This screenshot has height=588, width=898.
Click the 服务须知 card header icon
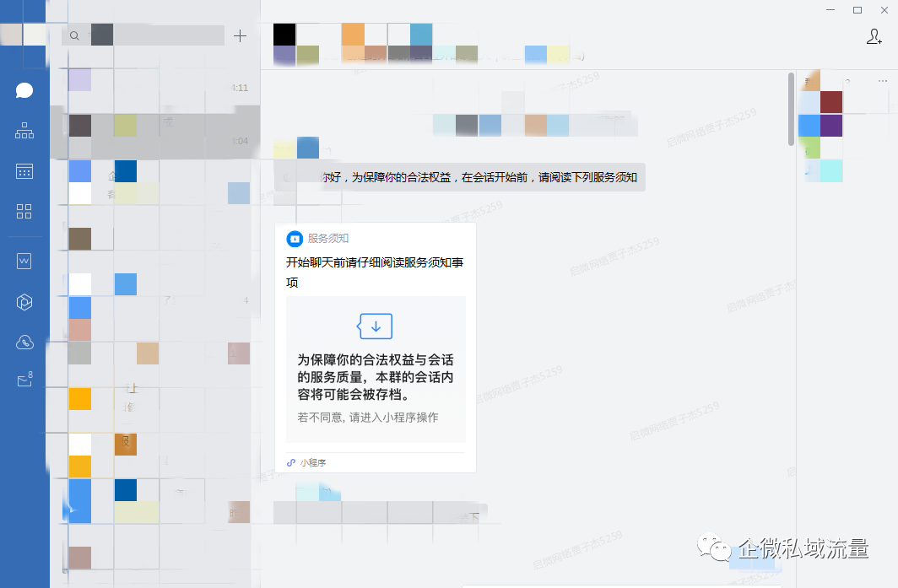pos(295,239)
